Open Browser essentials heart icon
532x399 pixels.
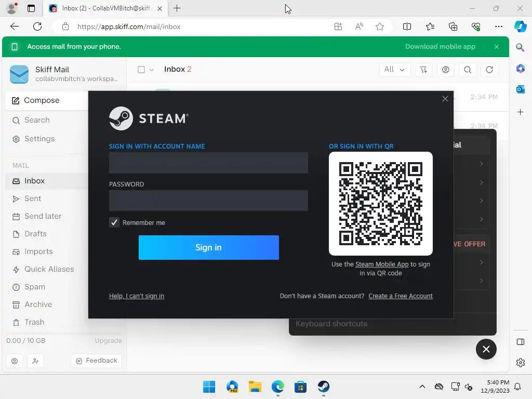[x=476, y=26]
